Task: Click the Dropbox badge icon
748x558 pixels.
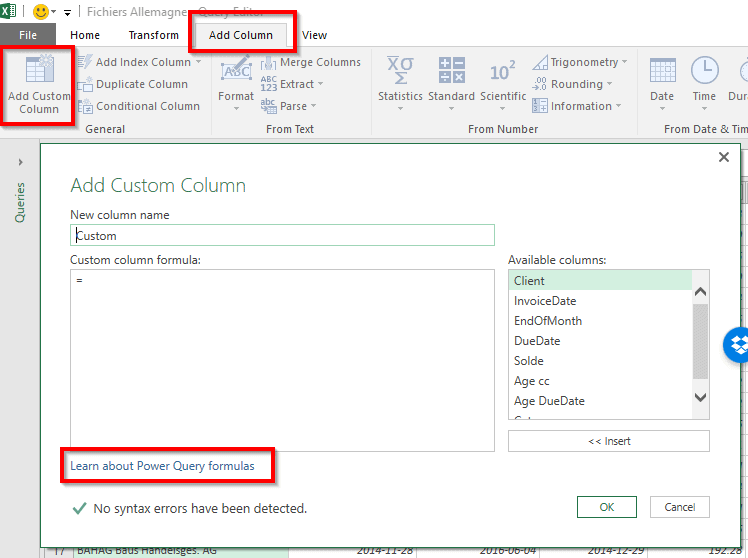Action: click(738, 346)
